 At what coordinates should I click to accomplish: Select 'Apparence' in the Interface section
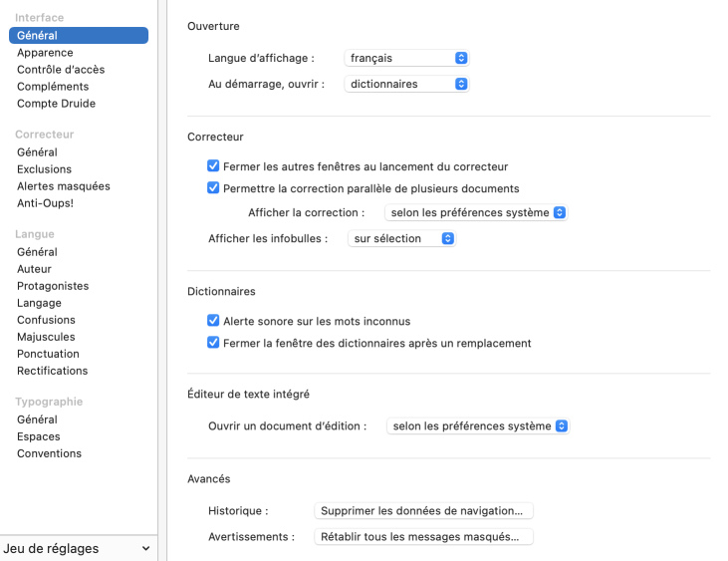pos(45,53)
